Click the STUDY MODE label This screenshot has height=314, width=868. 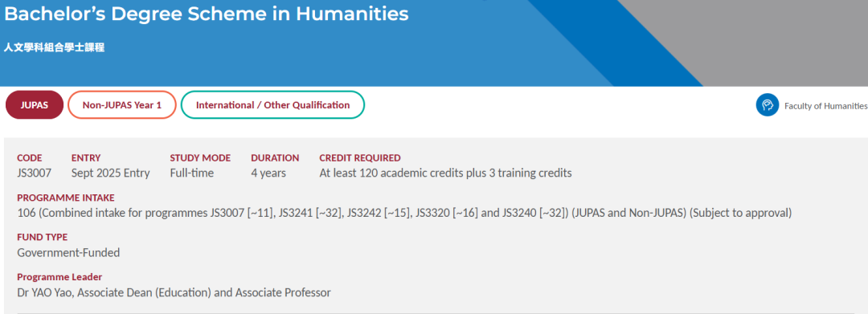200,158
